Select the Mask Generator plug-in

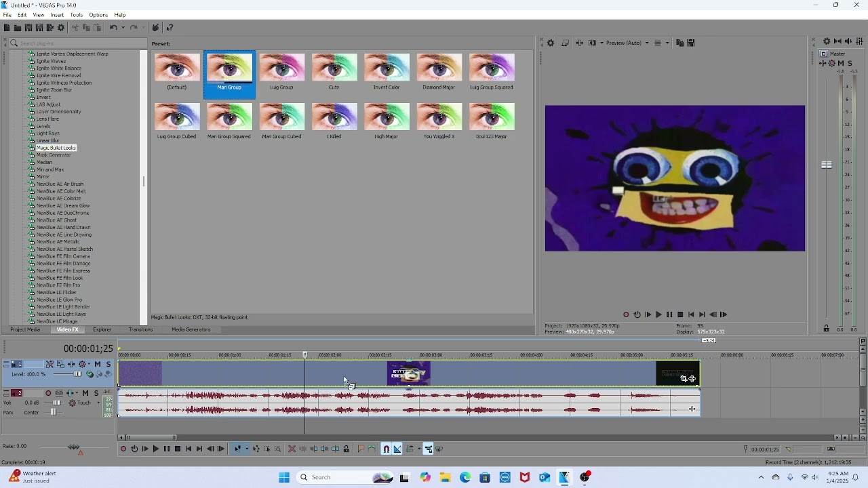(54, 155)
